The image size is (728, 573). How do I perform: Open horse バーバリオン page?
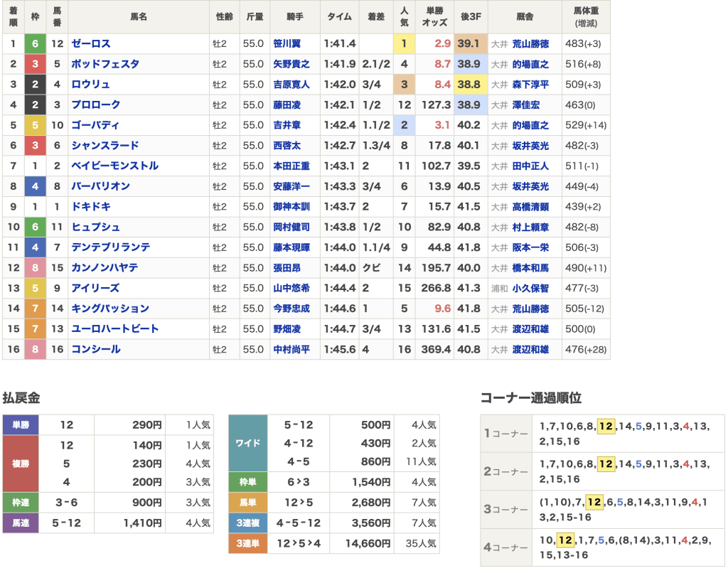[101, 186]
